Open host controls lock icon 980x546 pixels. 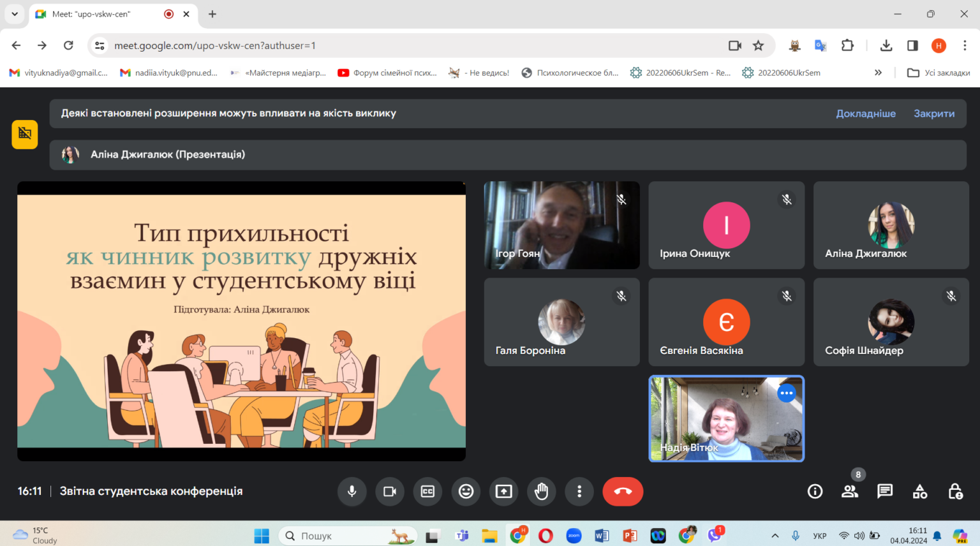tap(954, 491)
